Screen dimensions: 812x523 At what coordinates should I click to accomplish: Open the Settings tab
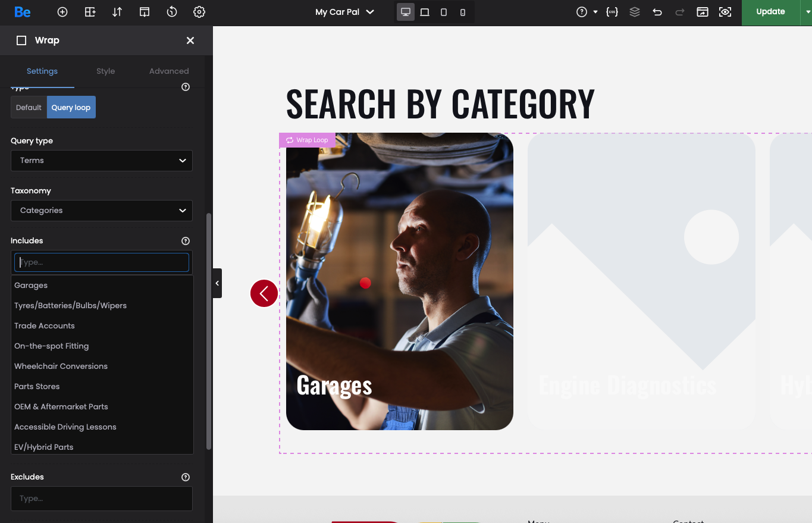pos(42,71)
